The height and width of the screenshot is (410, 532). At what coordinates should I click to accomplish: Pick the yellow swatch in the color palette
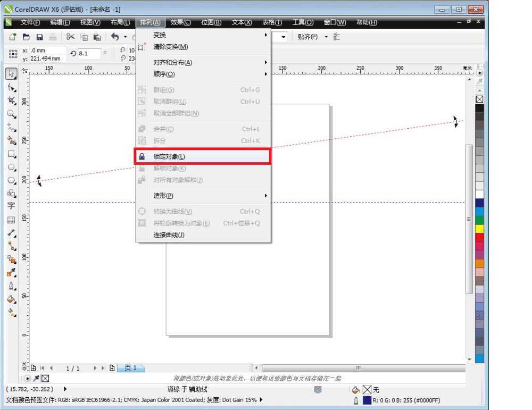click(479, 229)
